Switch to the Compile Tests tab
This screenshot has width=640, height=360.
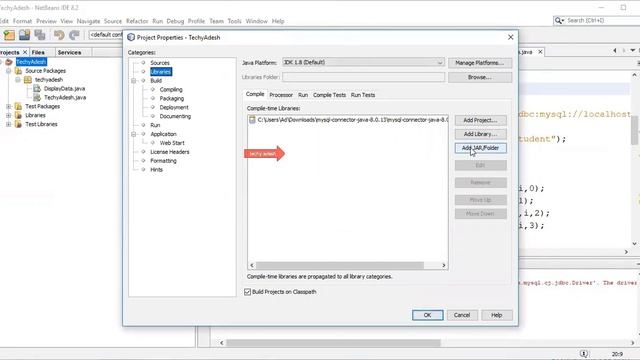(329, 95)
